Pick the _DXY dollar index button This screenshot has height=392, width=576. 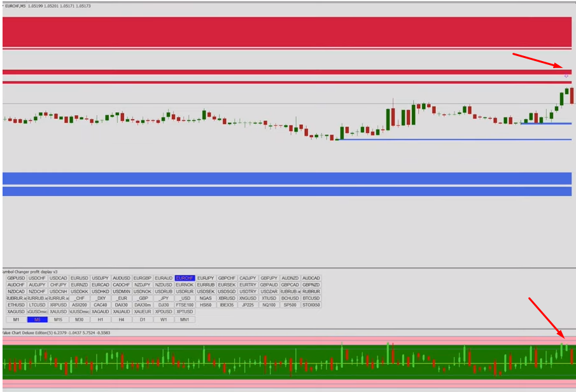click(100, 298)
